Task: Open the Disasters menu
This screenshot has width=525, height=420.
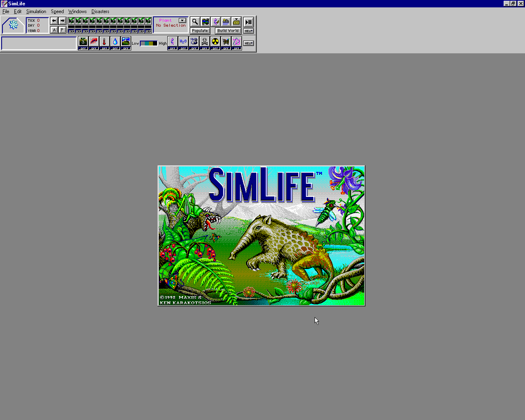Action: 100,11
